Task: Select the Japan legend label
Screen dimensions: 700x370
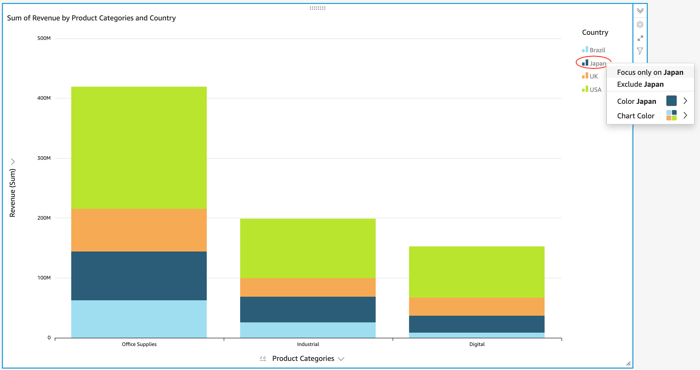Action: click(x=598, y=63)
